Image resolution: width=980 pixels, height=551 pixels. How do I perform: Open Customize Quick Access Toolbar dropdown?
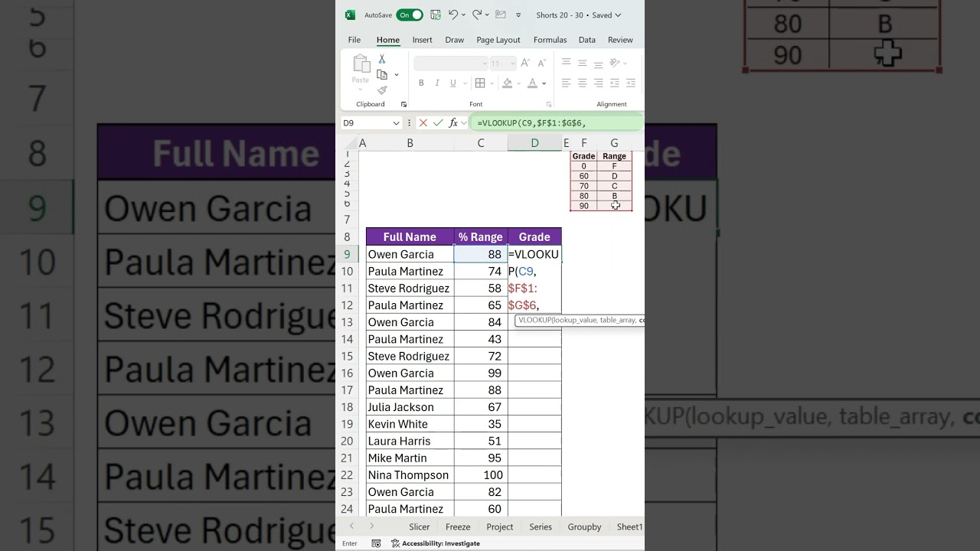(x=518, y=15)
